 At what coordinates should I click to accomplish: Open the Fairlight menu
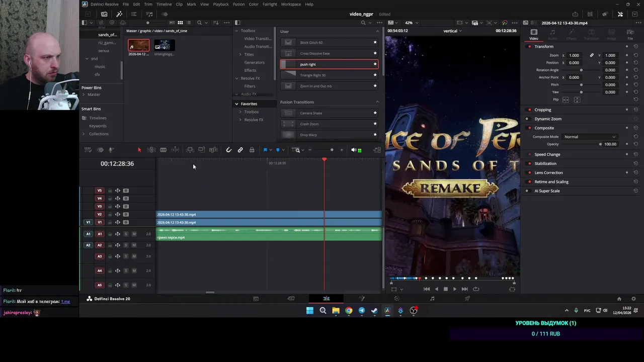[270, 4]
